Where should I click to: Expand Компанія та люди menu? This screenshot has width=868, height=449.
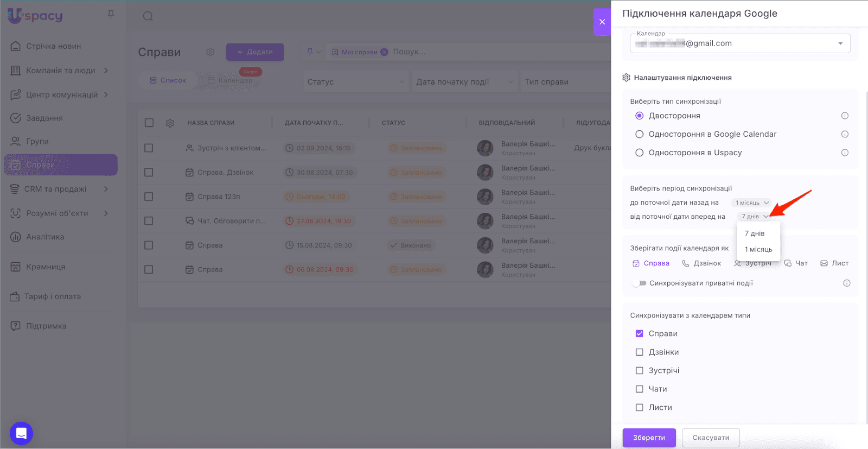(x=106, y=71)
